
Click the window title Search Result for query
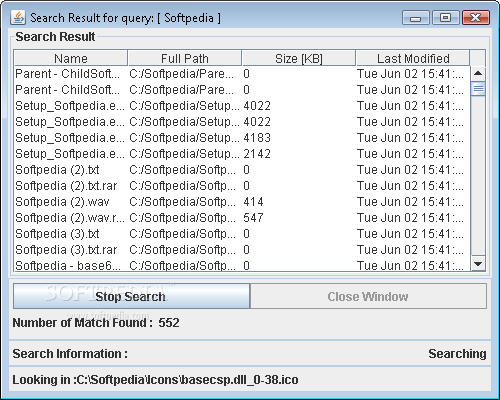125,18
